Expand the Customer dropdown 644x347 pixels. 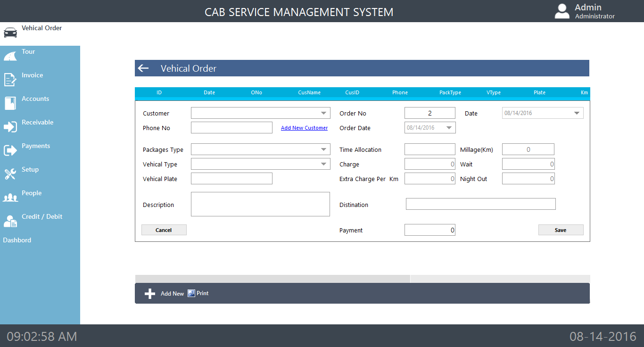coord(324,113)
